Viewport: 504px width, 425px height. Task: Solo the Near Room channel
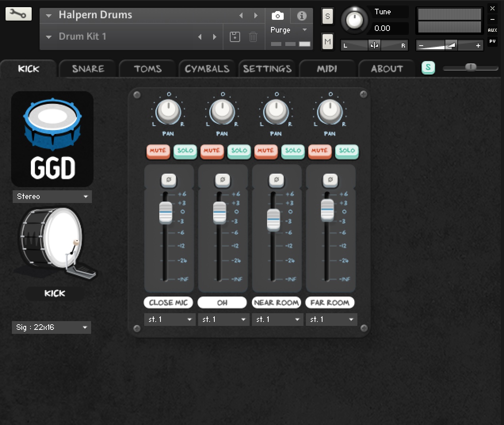(x=293, y=151)
